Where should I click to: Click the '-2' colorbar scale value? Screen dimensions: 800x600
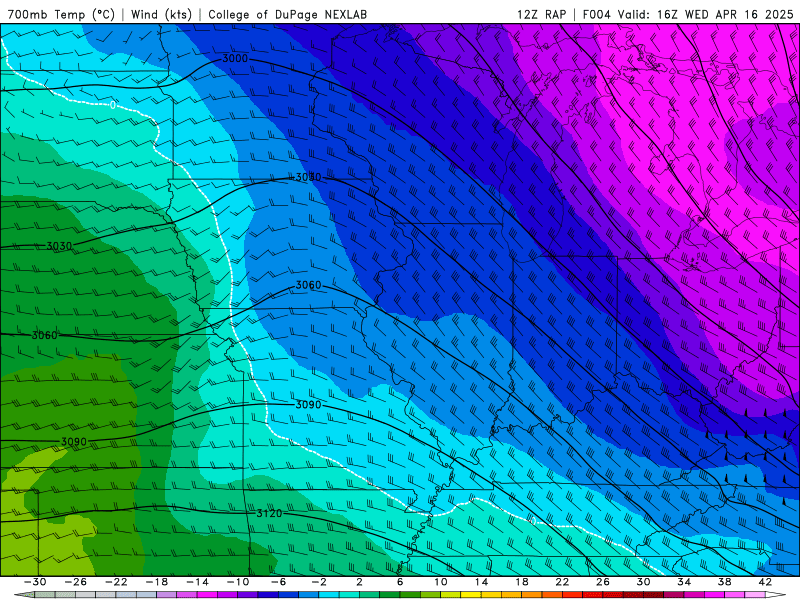tap(319, 582)
